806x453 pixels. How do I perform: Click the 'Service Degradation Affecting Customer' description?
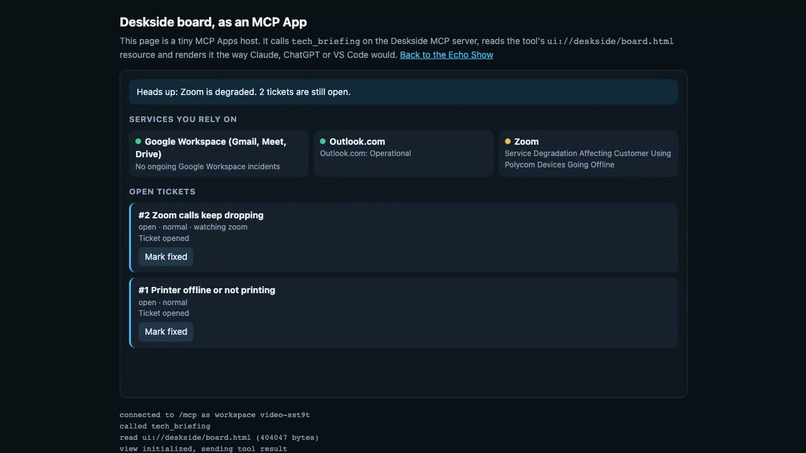click(x=588, y=159)
